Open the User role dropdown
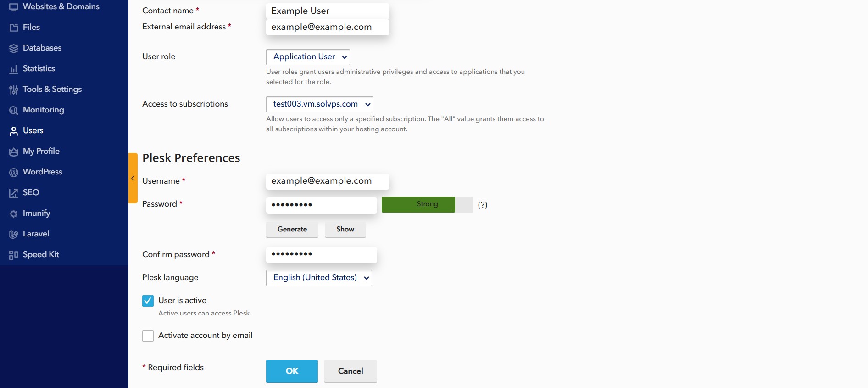Screen dimensions: 868x388 point(308,57)
